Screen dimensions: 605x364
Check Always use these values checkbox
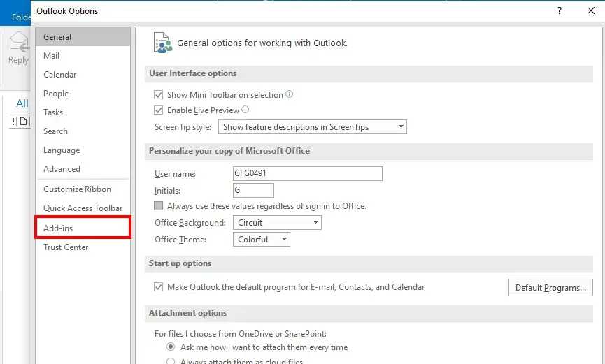(158, 206)
